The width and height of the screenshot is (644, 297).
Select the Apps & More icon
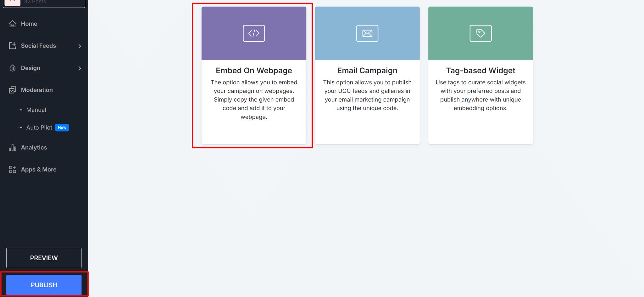pos(12,169)
